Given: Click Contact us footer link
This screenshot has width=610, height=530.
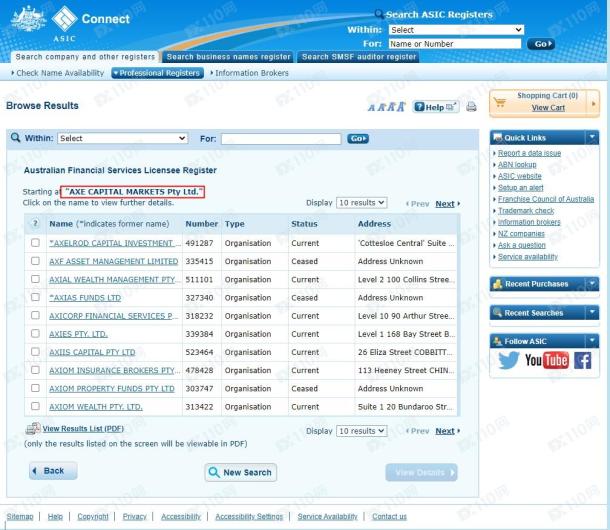Looking at the screenshot, I should tap(389, 516).
